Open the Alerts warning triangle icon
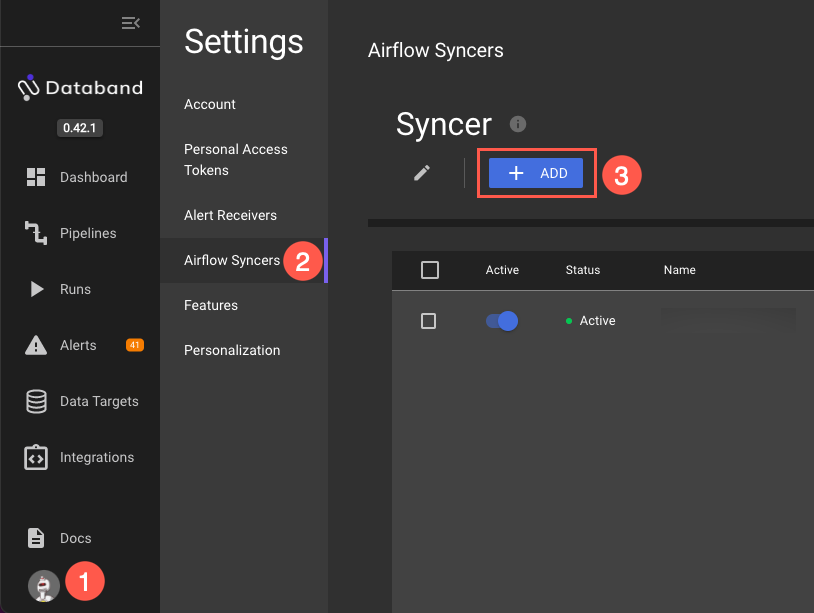Image resolution: width=814 pixels, height=613 pixels. point(36,345)
